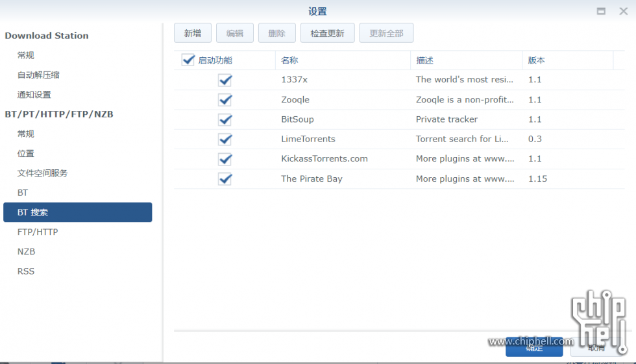Click the 'The world's most resi...' description
This screenshot has height=364, width=636.
tap(464, 79)
